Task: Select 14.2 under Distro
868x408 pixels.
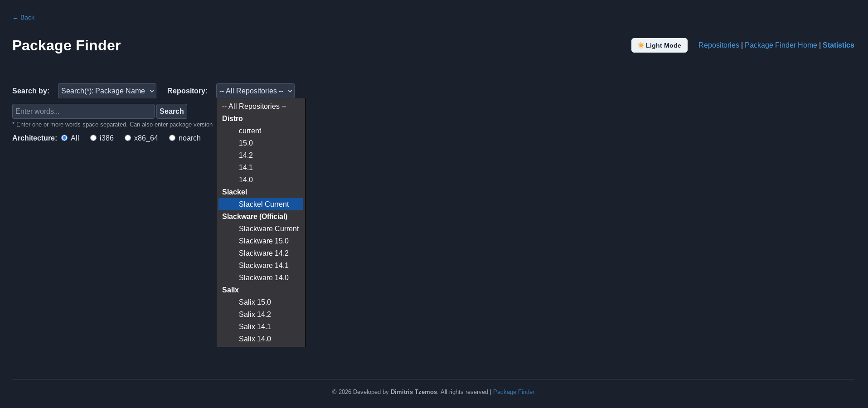Action: click(261, 155)
